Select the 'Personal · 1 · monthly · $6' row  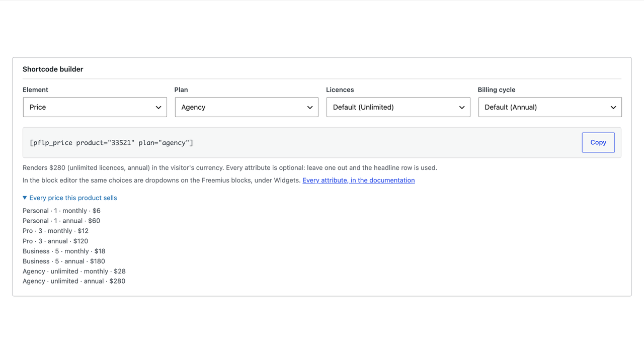[61, 211]
